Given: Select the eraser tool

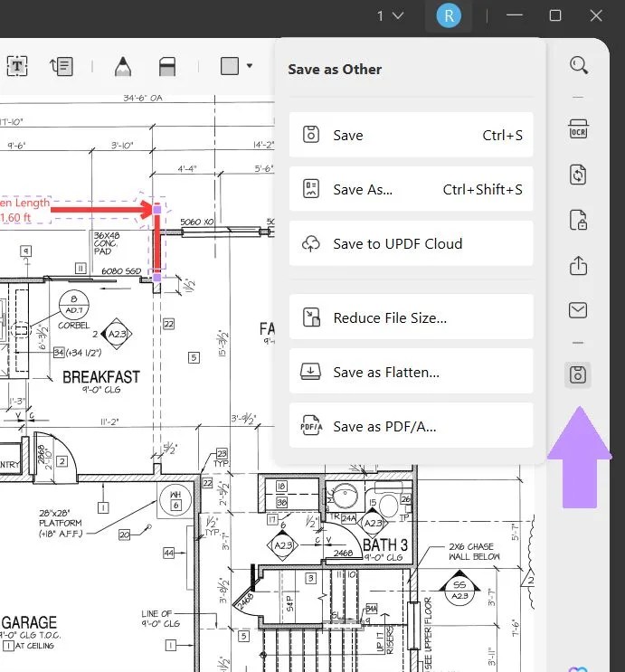Looking at the screenshot, I should tap(166, 66).
